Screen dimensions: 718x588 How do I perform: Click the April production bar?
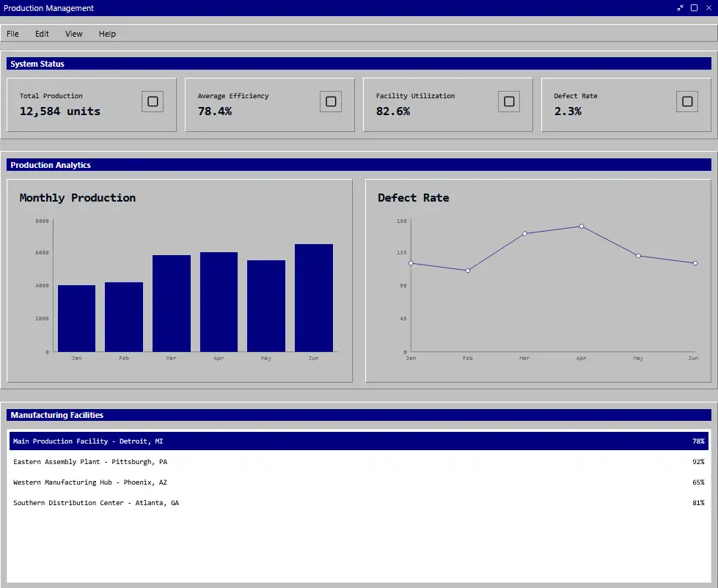pos(219,302)
